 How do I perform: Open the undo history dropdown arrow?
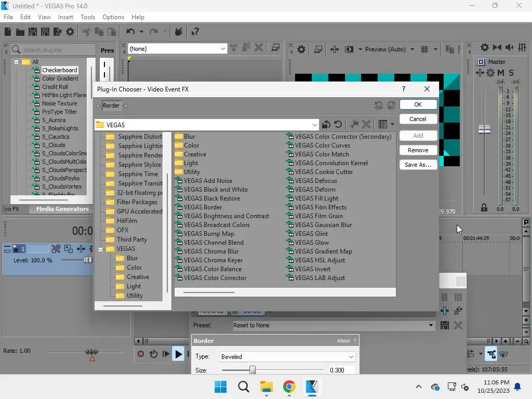tap(141, 32)
